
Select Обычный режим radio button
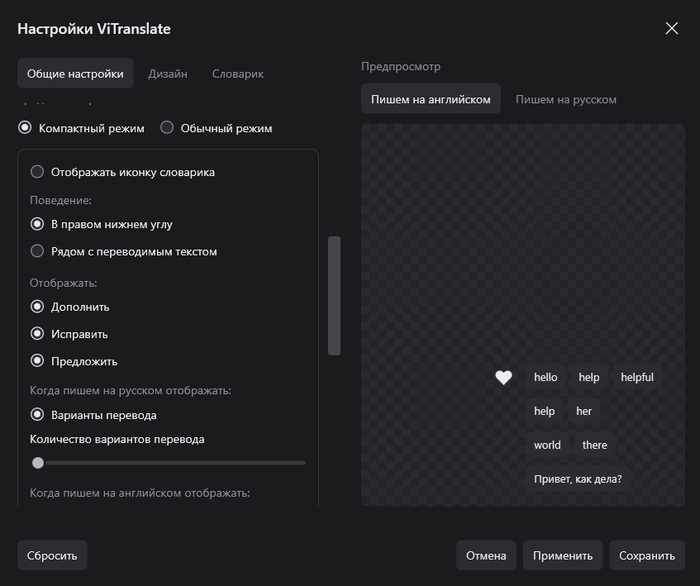coord(167,128)
